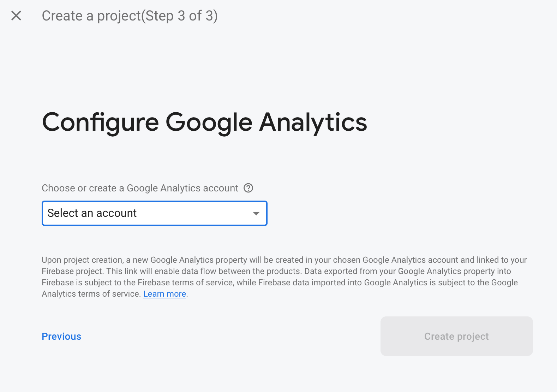The height and width of the screenshot is (392, 557).
Task: Click the Create a project step title
Action: pos(130,16)
